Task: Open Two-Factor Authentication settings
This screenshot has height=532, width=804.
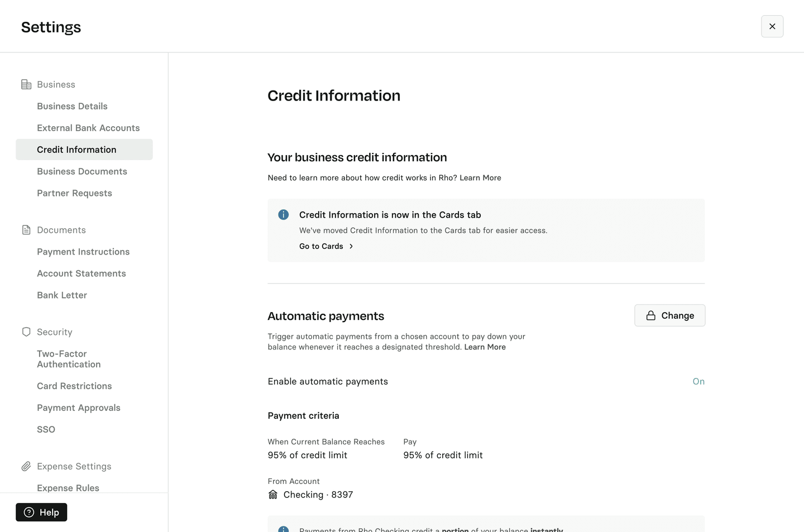Action: [69, 359]
